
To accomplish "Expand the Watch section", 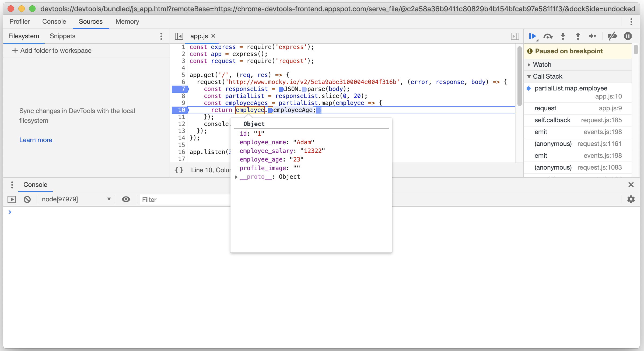I will point(542,64).
